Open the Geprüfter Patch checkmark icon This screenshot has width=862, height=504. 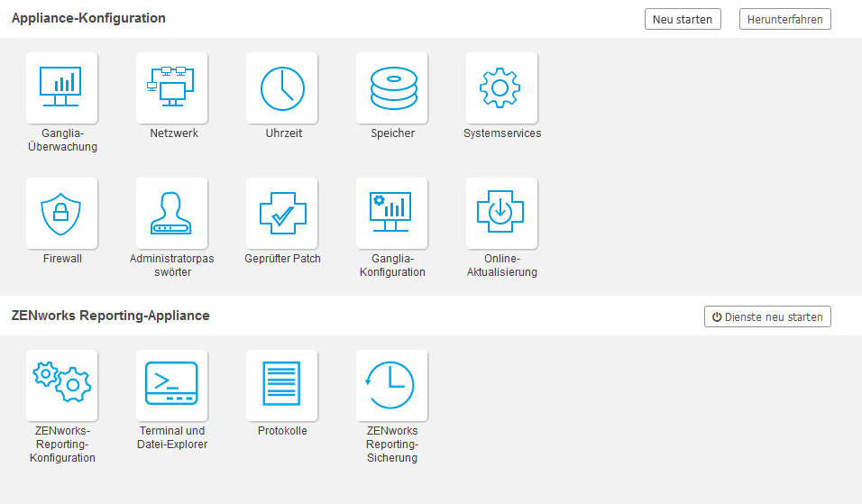click(281, 214)
